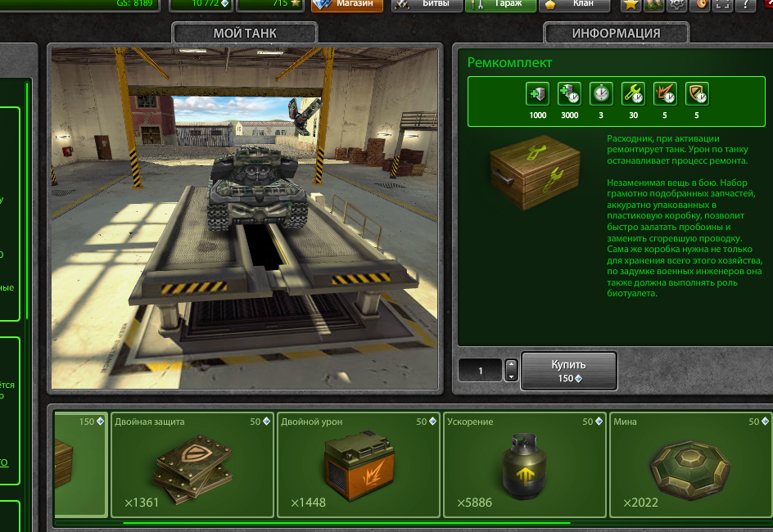This screenshot has height=532, width=773.
Task: Click gradual heal icon labeled 3000
Action: tap(569, 93)
